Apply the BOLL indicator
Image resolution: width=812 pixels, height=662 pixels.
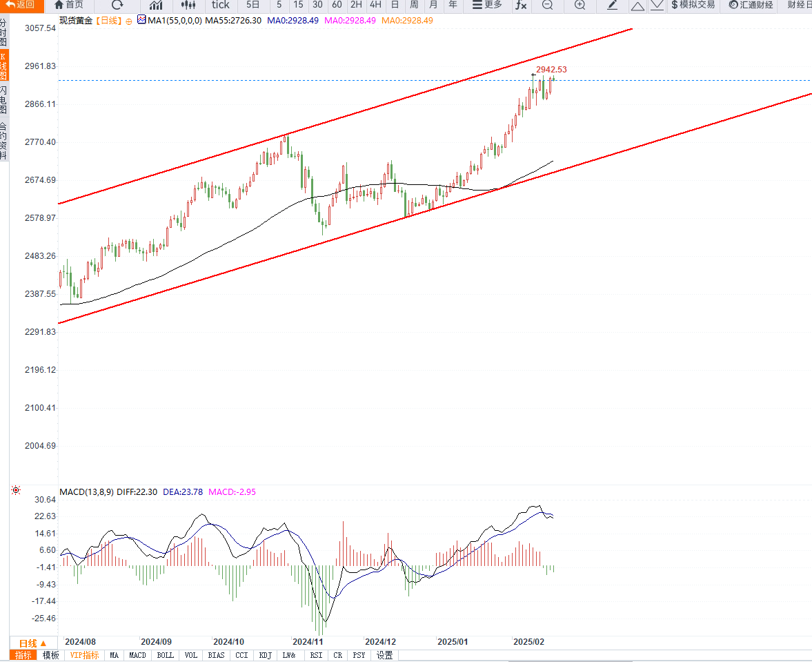(x=165, y=655)
